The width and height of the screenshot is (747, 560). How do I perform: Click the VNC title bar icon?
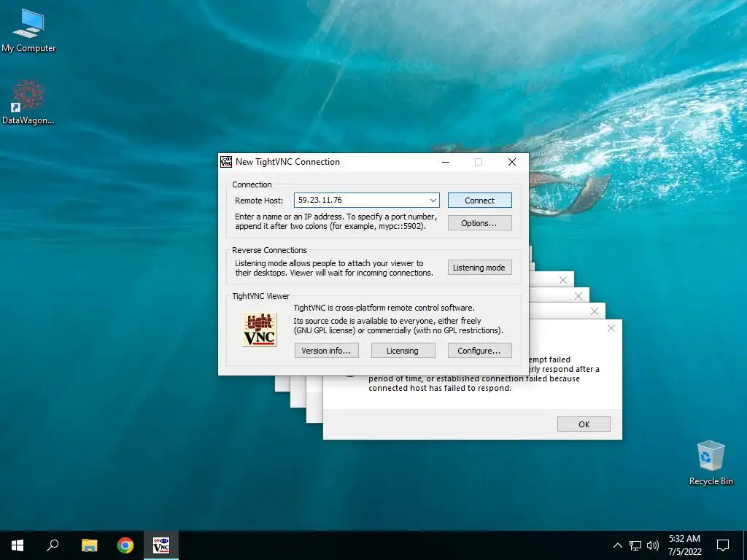[x=226, y=162]
